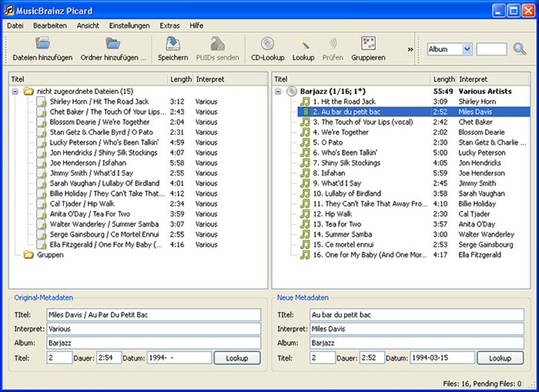Open the Extras menu
Image resolution: width=539 pixels, height=392 pixels.
(x=170, y=25)
